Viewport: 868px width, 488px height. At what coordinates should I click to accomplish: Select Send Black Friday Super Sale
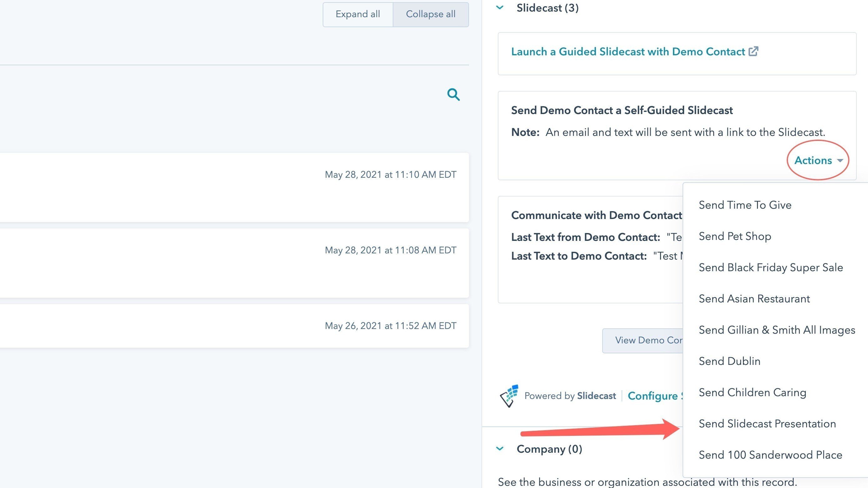pyautogui.click(x=771, y=267)
